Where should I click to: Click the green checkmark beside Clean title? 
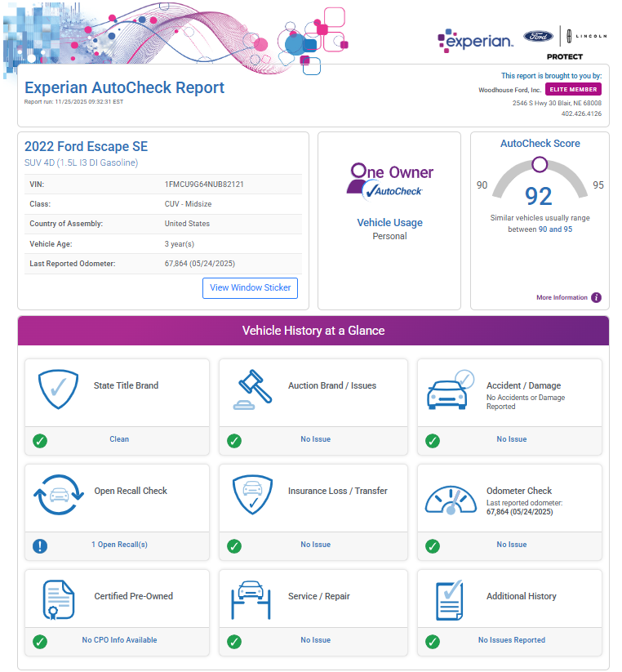coord(40,440)
